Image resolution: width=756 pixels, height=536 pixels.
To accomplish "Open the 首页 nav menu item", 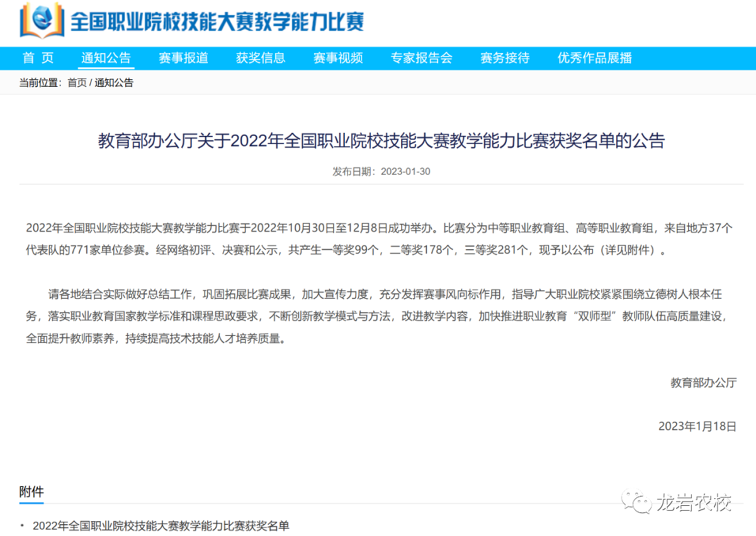I will pos(38,58).
